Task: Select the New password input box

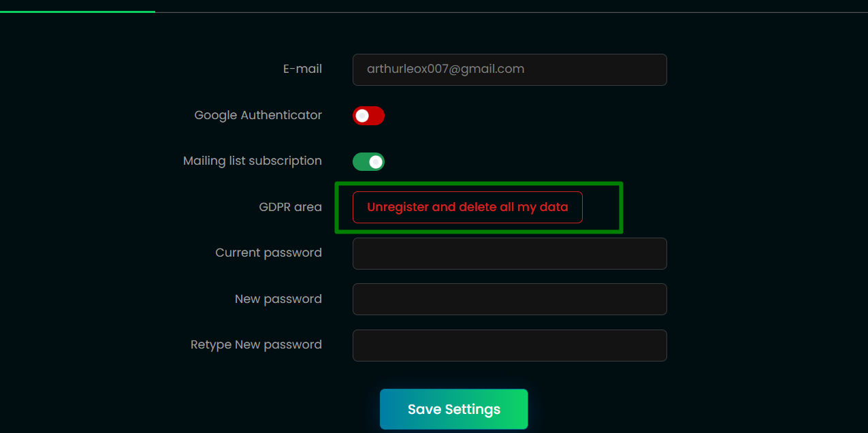Action: click(x=509, y=300)
